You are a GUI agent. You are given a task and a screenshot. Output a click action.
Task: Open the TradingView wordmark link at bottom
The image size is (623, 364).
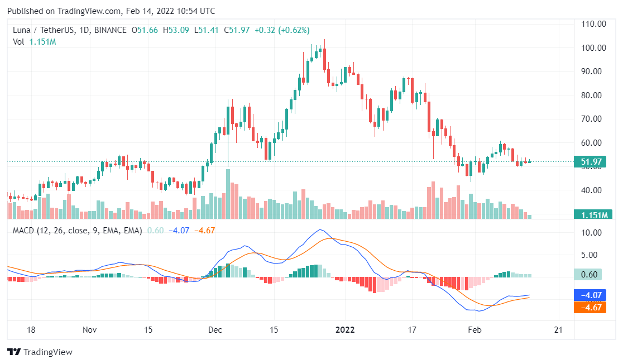(47, 352)
